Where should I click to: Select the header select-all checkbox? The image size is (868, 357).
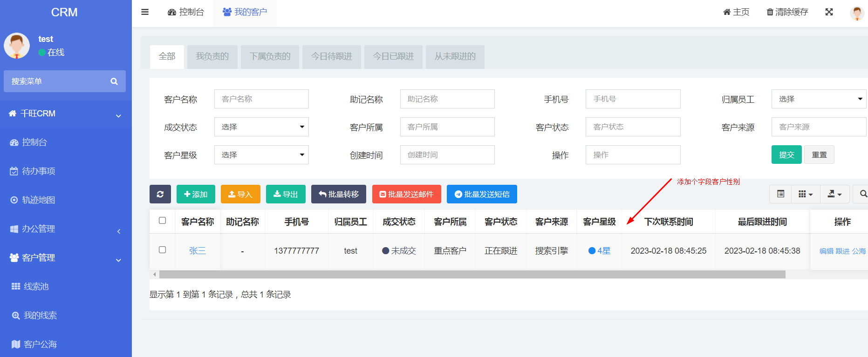[x=162, y=221]
